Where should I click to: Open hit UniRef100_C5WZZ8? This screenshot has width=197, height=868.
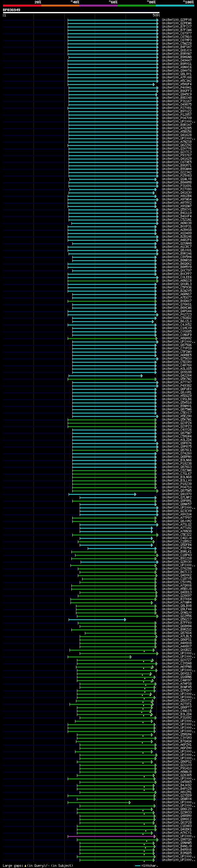(x=177, y=43)
